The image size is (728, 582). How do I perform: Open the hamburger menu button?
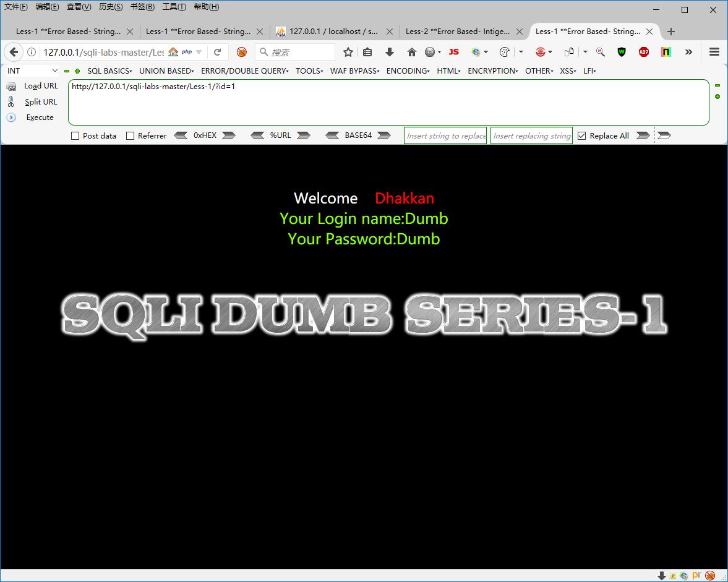click(714, 53)
